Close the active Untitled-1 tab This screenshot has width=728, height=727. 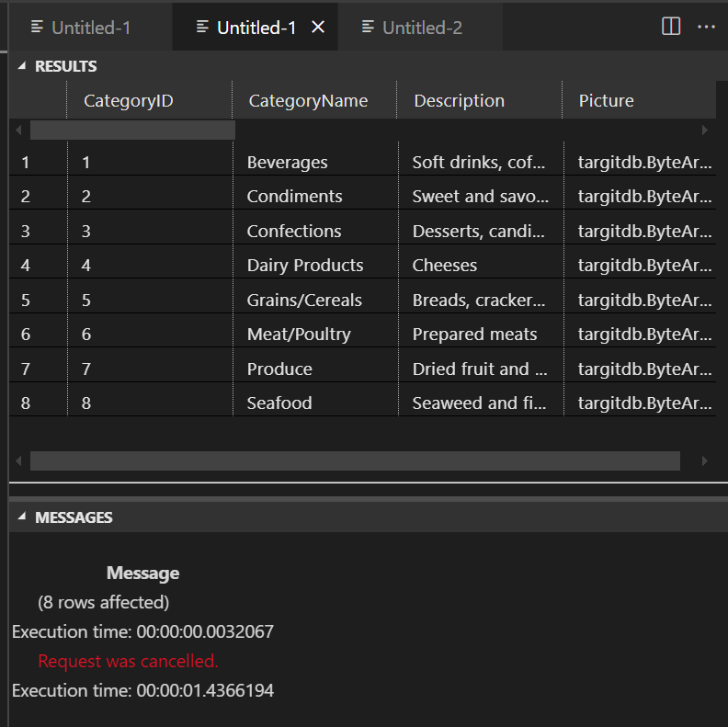pos(318,27)
